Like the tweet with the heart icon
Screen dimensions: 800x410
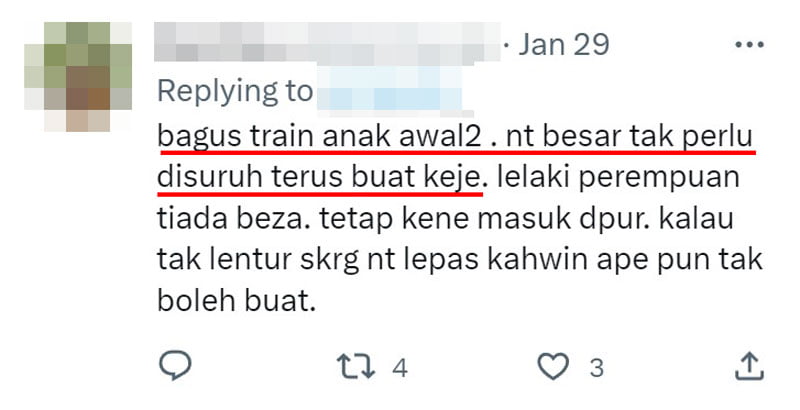pyautogui.click(x=554, y=366)
